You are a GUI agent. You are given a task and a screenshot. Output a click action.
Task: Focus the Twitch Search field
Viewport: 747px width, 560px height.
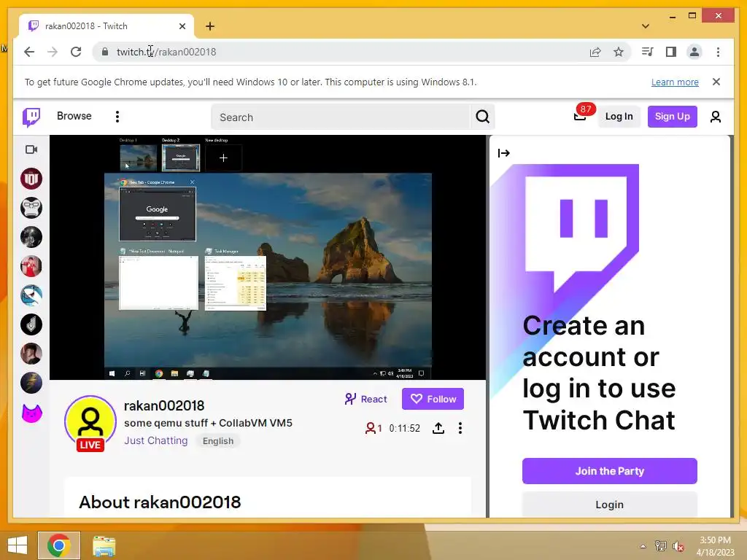tap(341, 117)
